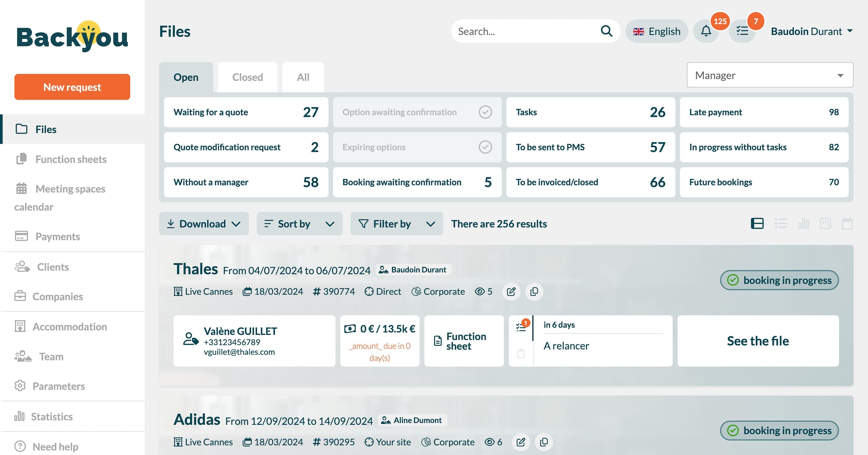Image resolution: width=868 pixels, height=455 pixels.
Task: Switch to the bar chart view icon
Action: pyautogui.click(x=803, y=223)
